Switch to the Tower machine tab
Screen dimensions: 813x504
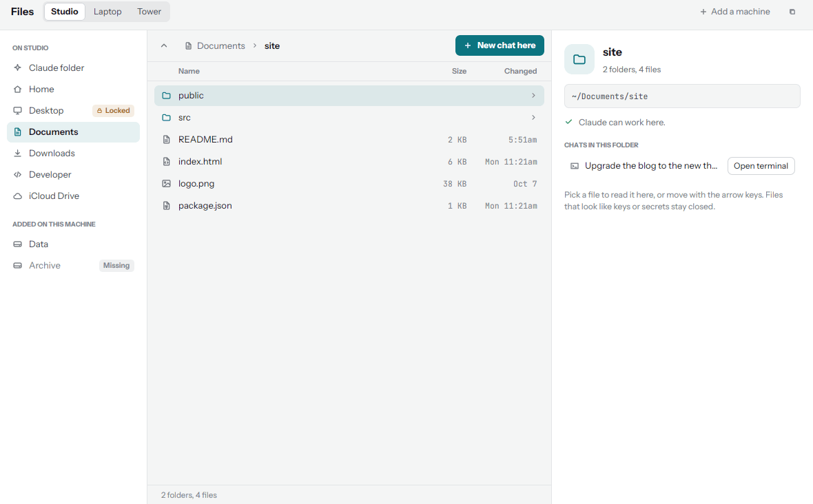click(149, 12)
